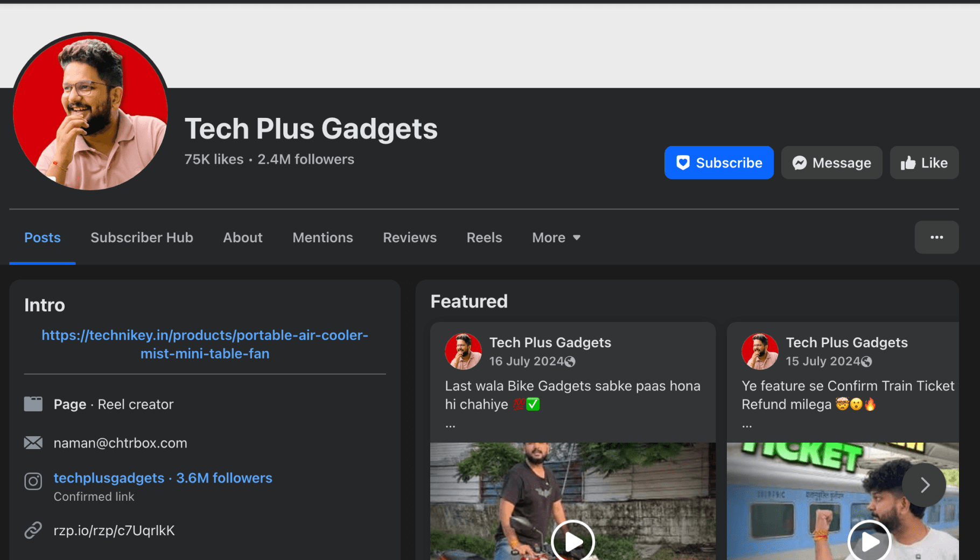Click the Tech Plus Gadgets page title
Viewport: 980px width, 560px height.
(x=311, y=129)
